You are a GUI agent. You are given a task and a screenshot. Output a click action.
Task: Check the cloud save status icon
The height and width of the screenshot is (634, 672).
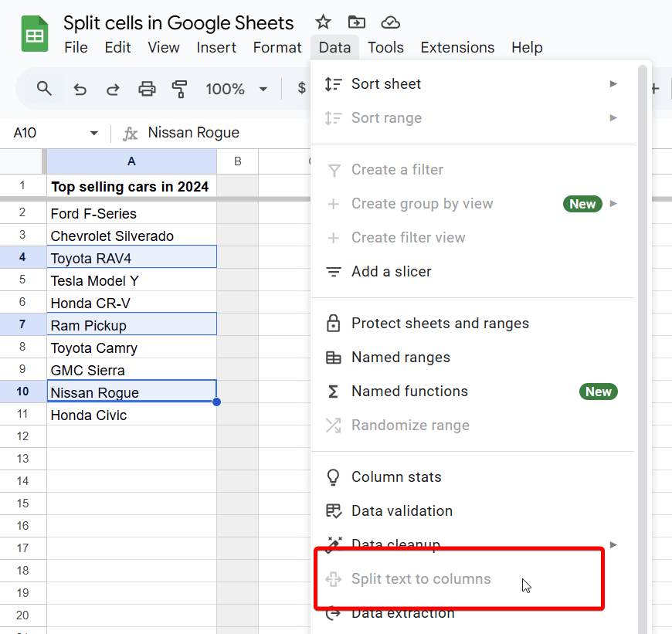390,22
